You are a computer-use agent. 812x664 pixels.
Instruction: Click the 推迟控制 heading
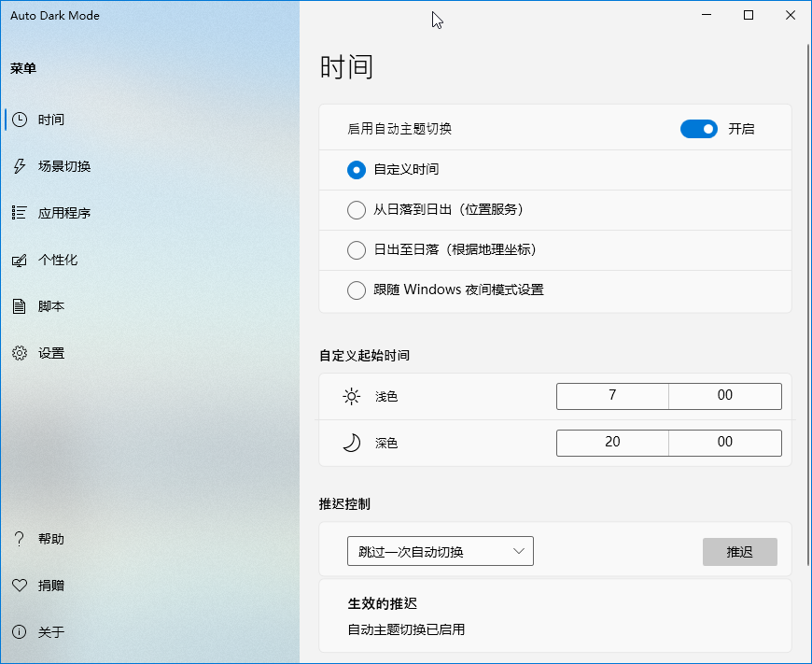[345, 503]
